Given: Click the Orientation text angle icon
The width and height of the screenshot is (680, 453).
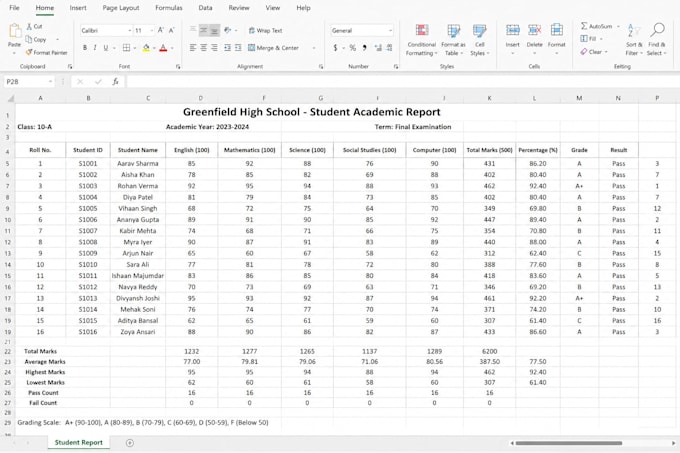Looking at the screenshot, I should (x=228, y=30).
